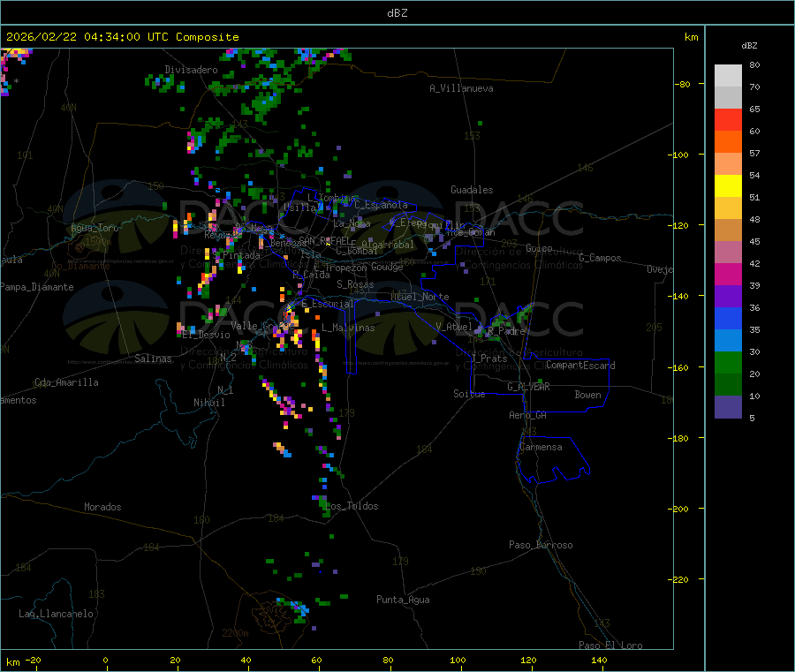Select the Goico label
The width and height of the screenshot is (795, 672).
click(x=539, y=248)
